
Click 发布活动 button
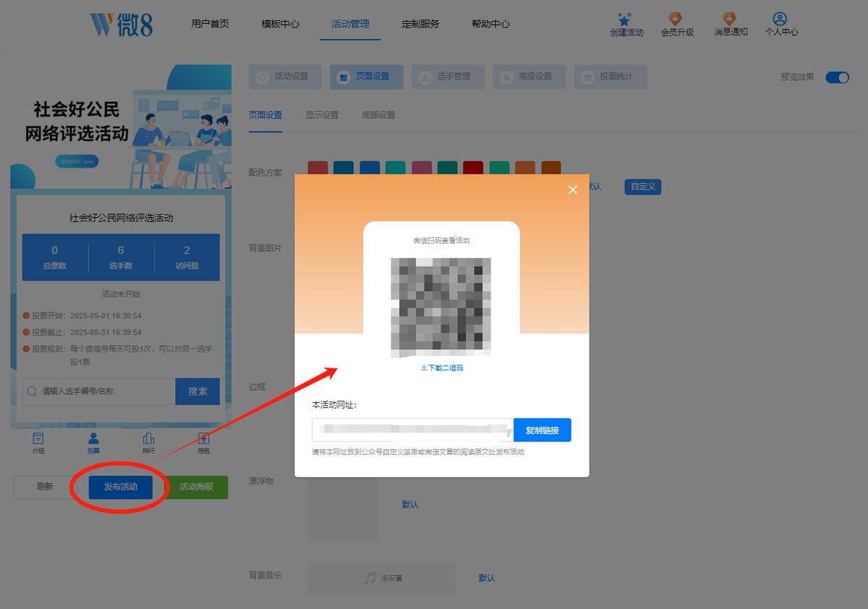coord(121,487)
